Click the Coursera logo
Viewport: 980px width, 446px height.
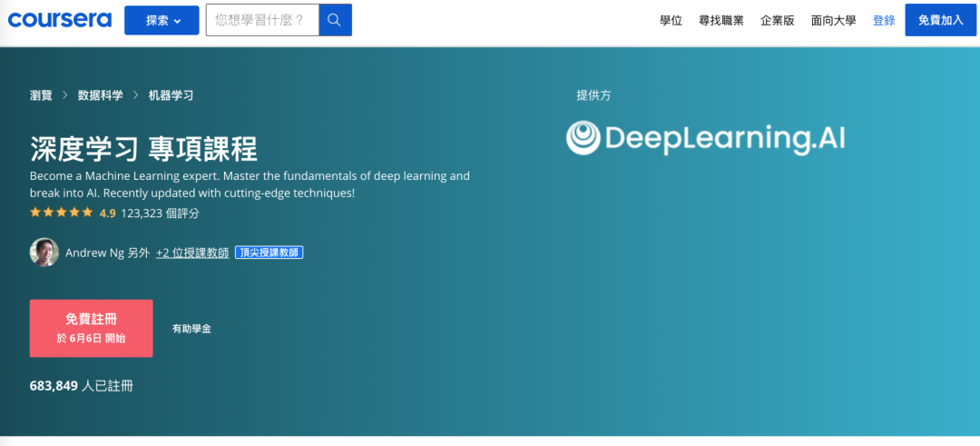[x=60, y=20]
